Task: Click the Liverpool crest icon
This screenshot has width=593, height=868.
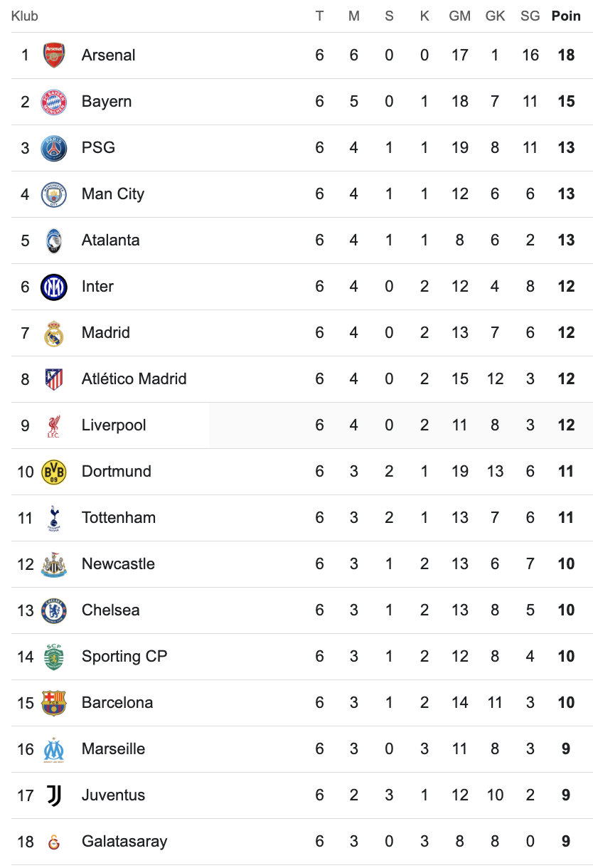Action: click(54, 425)
